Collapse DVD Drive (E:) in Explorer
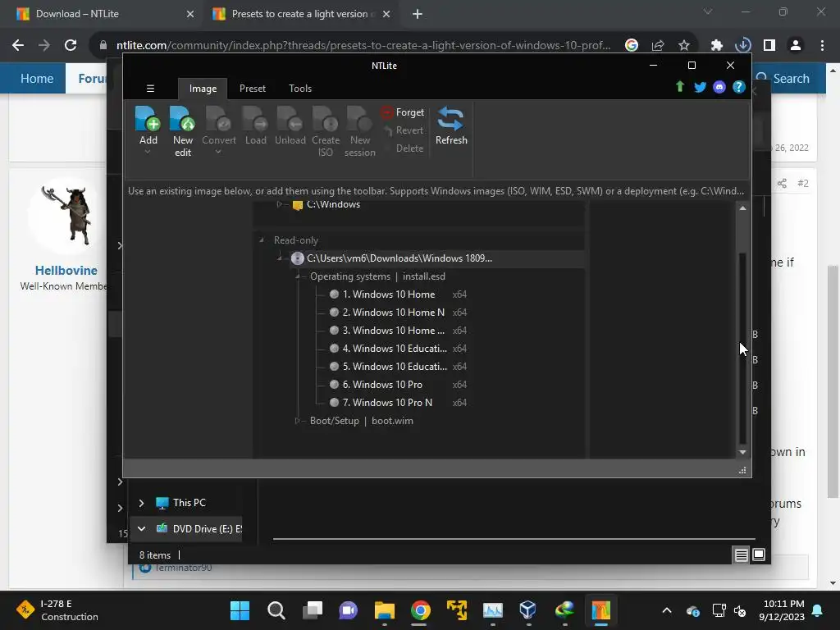This screenshot has width=840, height=630. tap(141, 529)
